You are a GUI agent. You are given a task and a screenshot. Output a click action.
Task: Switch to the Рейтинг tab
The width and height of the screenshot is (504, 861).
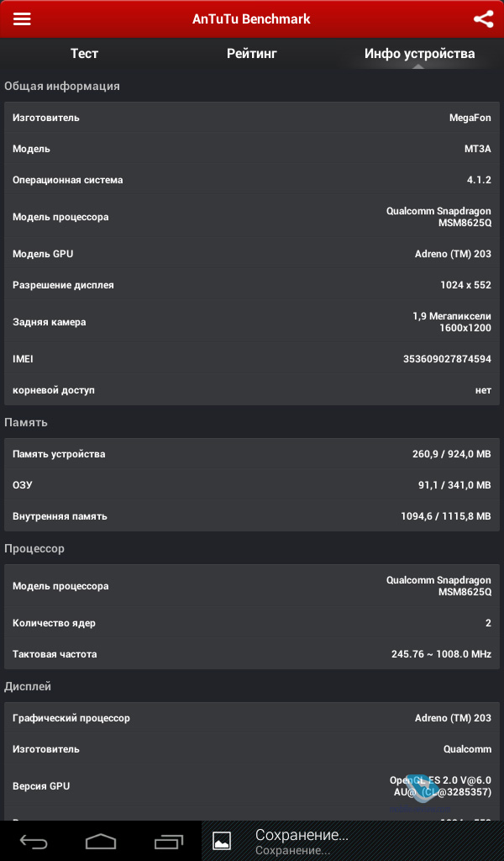click(251, 54)
